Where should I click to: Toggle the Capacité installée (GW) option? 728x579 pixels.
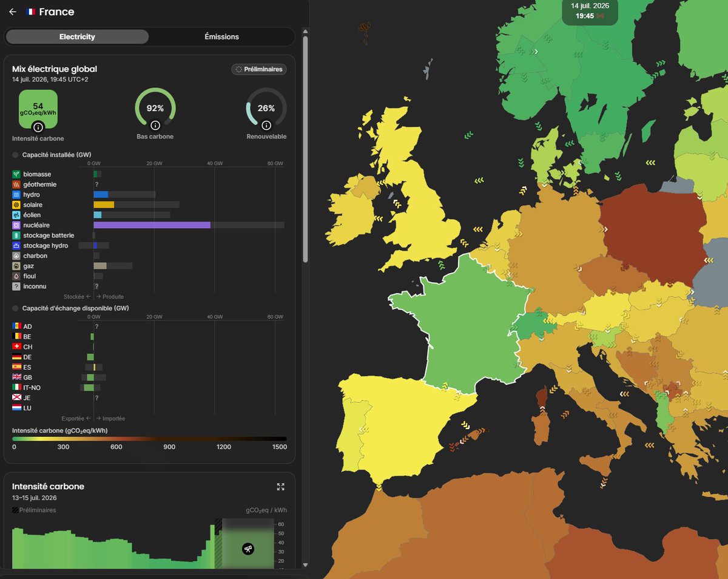tap(16, 155)
